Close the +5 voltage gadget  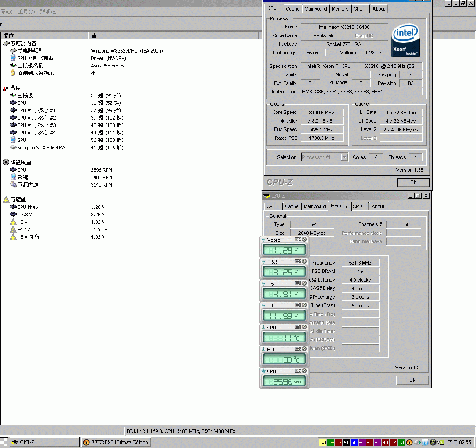[x=304, y=283]
